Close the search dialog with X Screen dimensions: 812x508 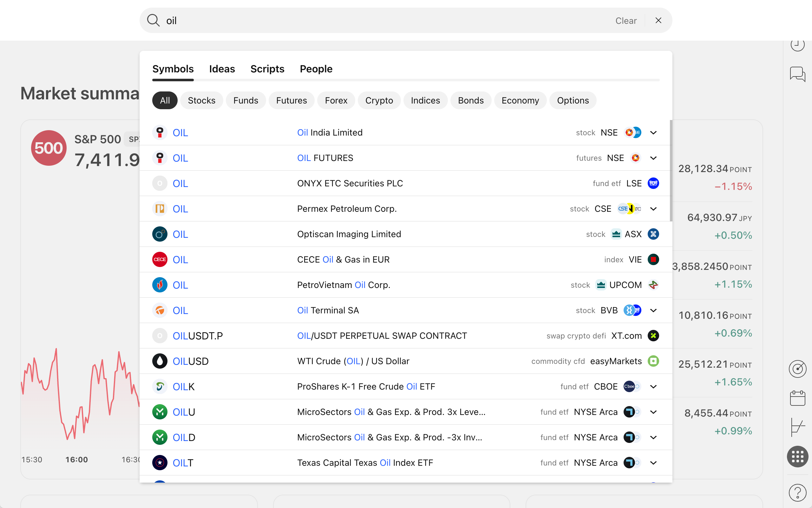click(x=658, y=21)
